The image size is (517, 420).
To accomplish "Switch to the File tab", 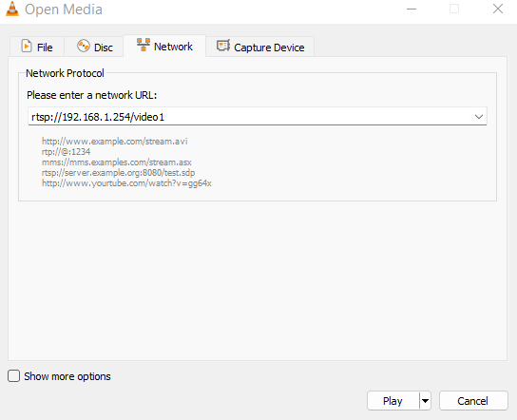I will (37, 47).
